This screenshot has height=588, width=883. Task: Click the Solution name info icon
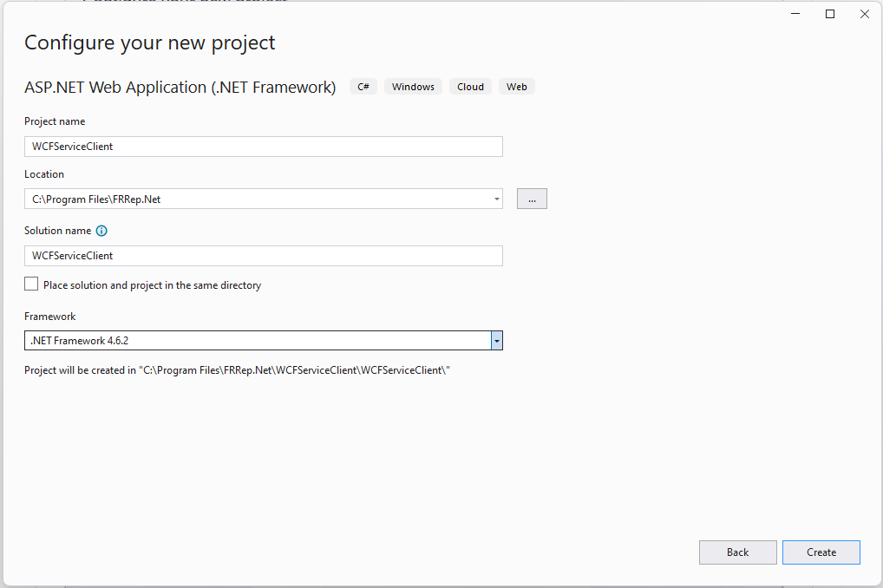coord(101,231)
